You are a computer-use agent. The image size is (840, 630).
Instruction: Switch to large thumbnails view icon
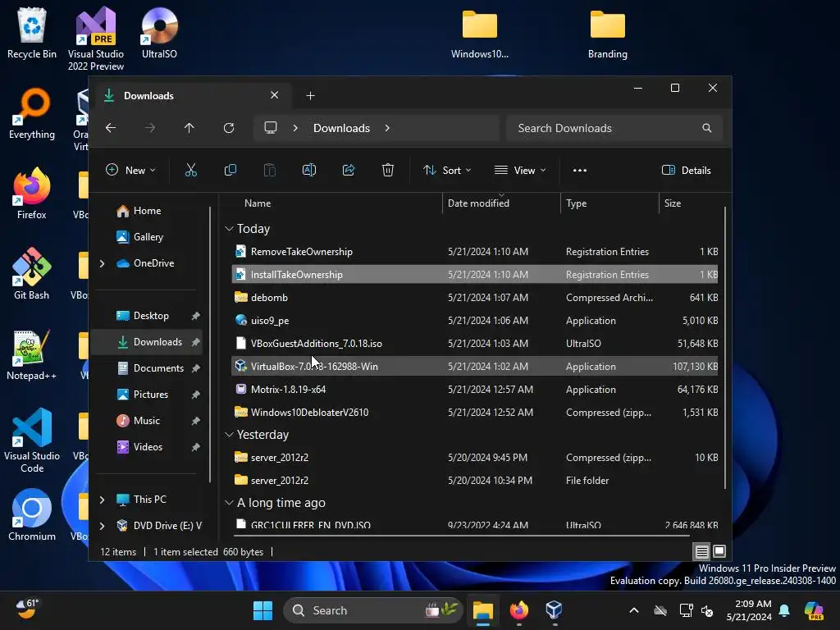click(719, 551)
